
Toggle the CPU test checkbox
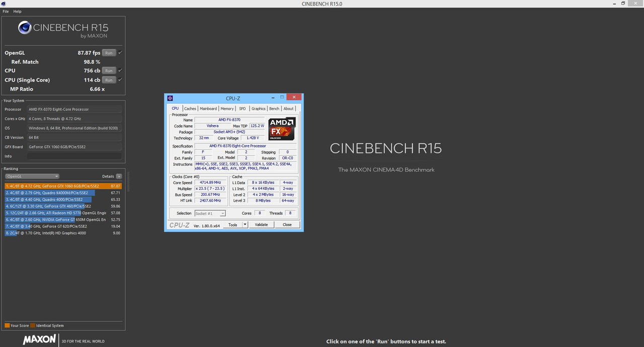(120, 70)
